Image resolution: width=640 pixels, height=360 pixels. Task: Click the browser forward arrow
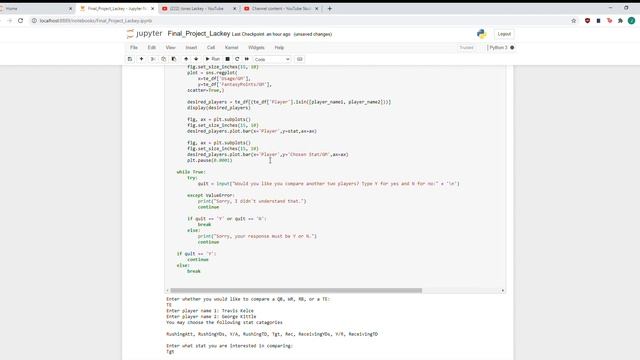9,20
